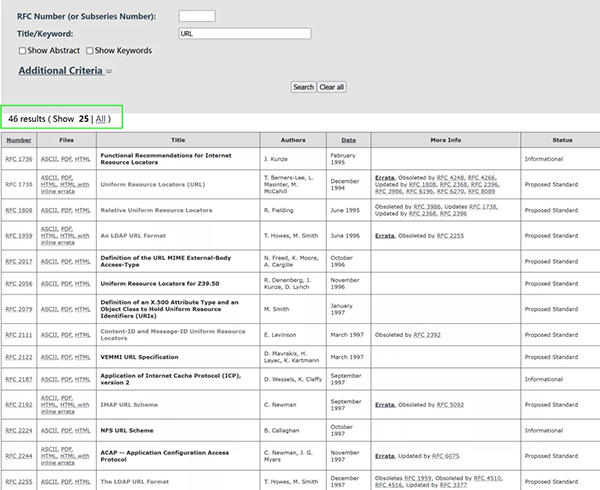Viewport: 600px width, 490px height.
Task: Select the title 'An LDAP URL Format'
Action: (x=133, y=236)
